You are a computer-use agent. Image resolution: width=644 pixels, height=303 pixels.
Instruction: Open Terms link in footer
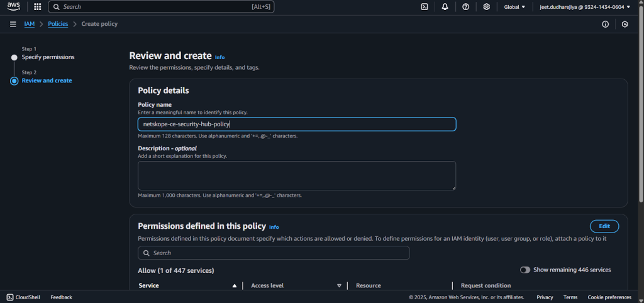[570, 297]
